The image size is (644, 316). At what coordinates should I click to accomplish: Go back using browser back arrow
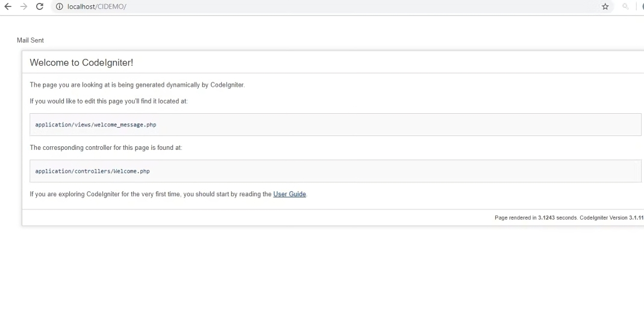coord(8,7)
